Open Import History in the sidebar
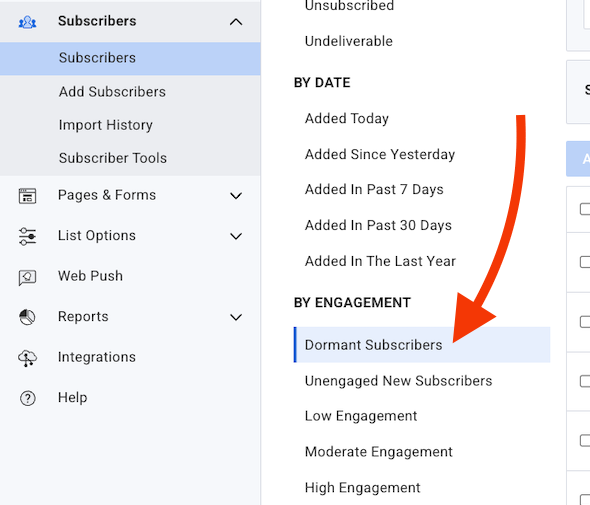 [106, 125]
